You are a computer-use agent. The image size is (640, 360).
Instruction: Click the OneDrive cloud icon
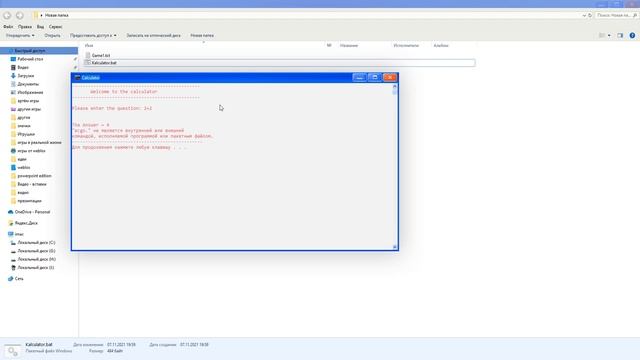11,212
